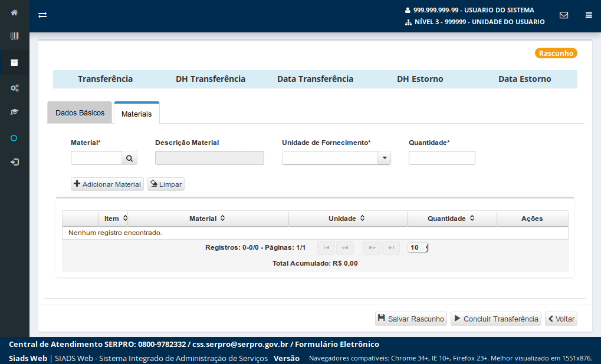Click Concluir Transferência button
Screen dimensions: 601x364
pos(496,319)
